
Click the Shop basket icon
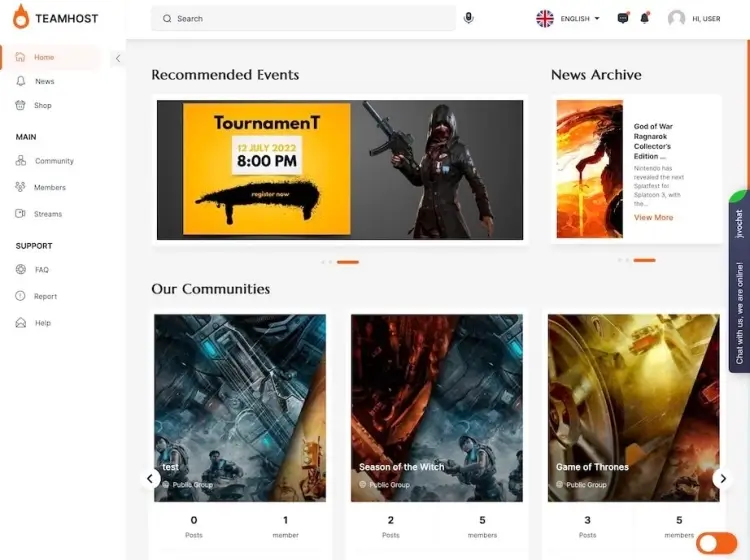click(x=20, y=105)
